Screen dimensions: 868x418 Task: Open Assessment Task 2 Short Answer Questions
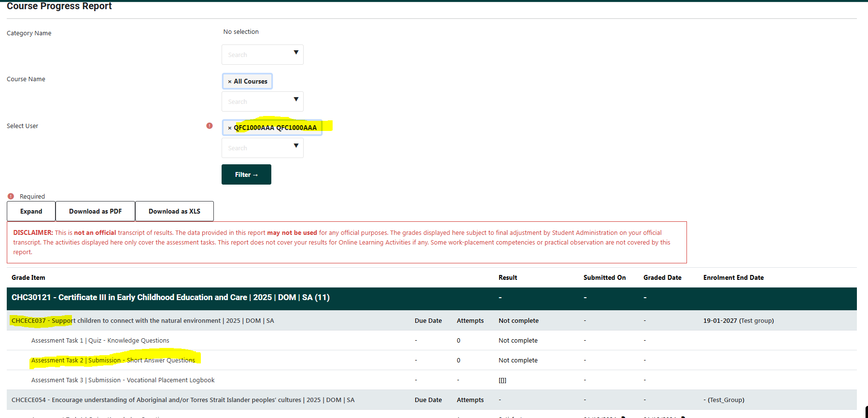coord(113,360)
